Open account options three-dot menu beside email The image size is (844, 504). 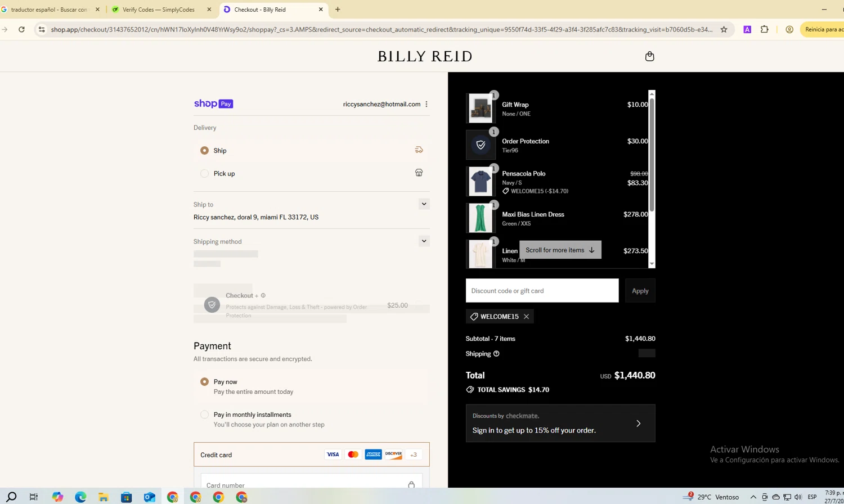[427, 104]
